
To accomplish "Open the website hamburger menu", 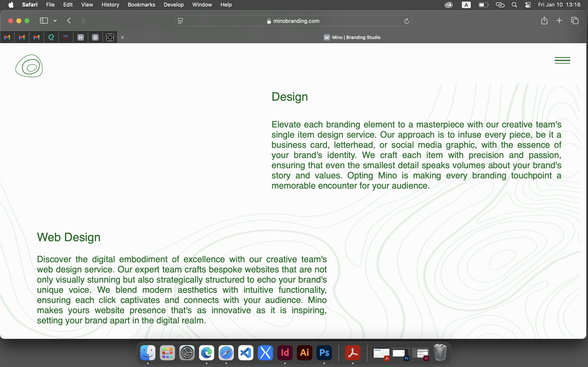I will click(x=562, y=60).
